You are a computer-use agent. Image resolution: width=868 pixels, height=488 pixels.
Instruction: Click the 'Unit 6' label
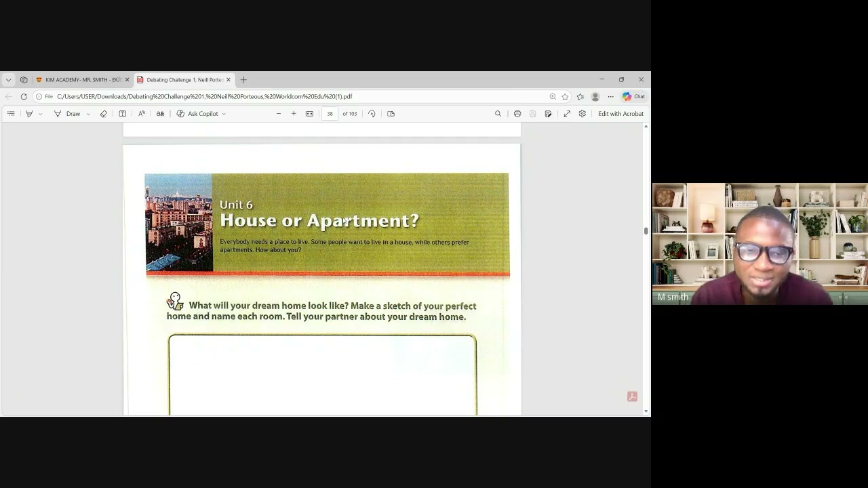[236, 204]
